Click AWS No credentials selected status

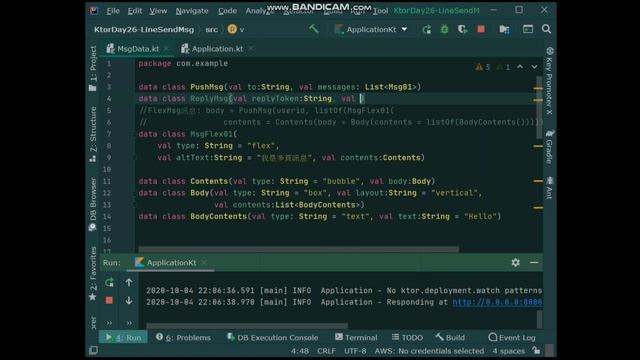(x=429, y=351)
